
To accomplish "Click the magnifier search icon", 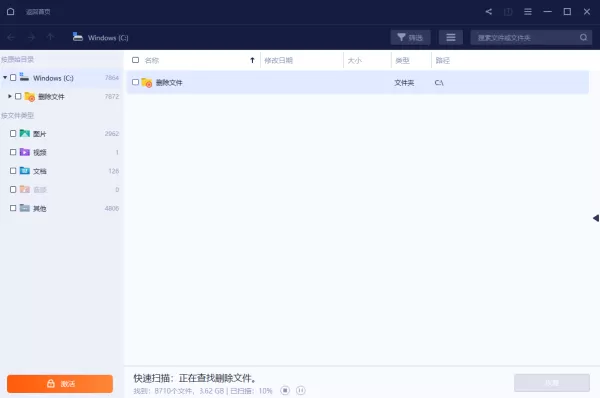I will tap(584, 37).
